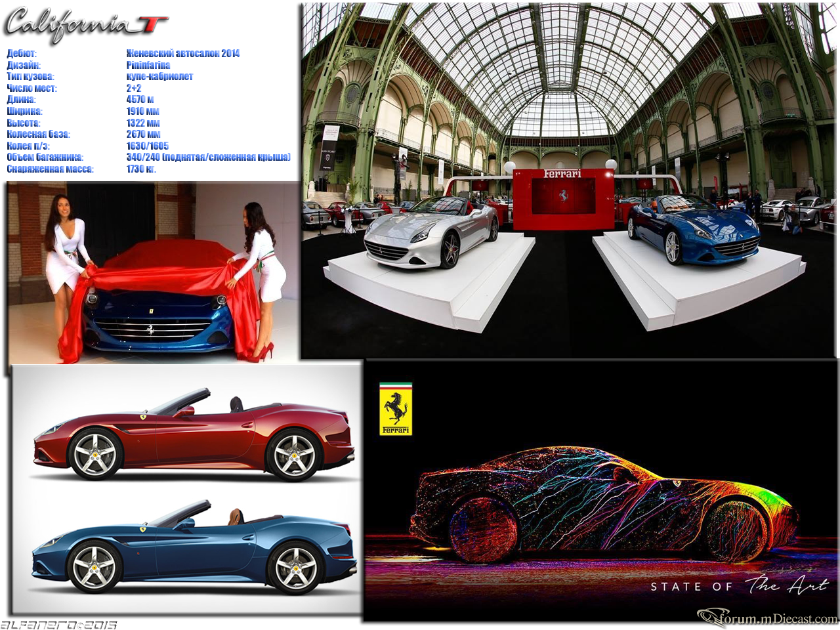Click the Ferrari sign on the red booth
This screenshot has height=630, width=840.
pyautogui.click(x=562, y=174)
